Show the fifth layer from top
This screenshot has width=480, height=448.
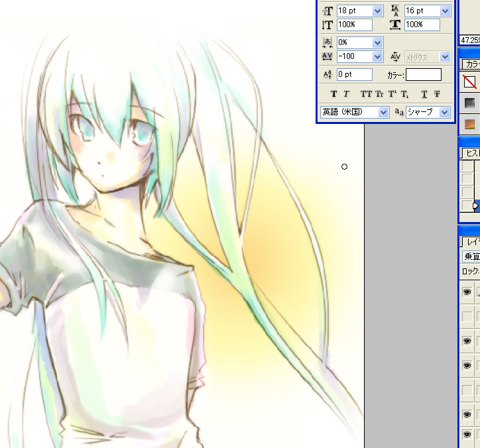pos(467,390)
